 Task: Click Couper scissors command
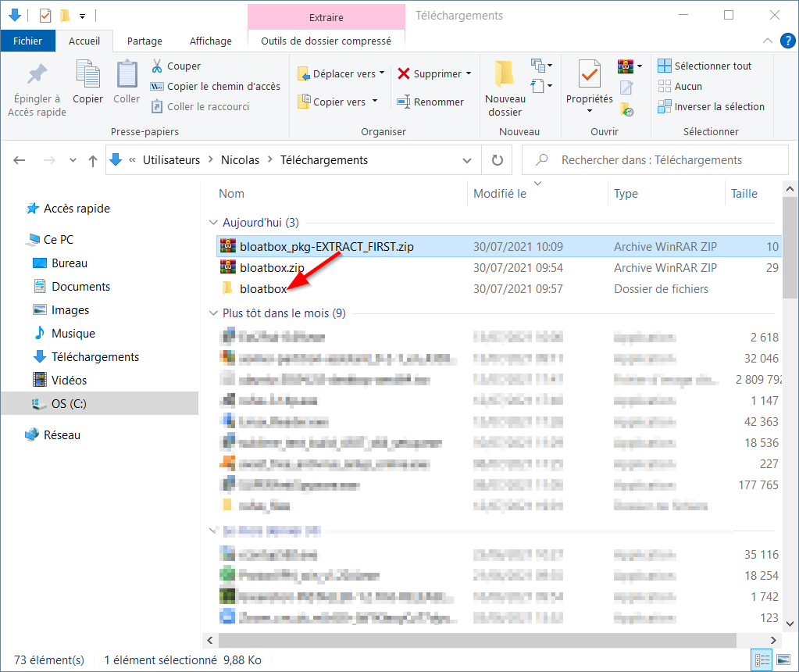tap(177, 66)
